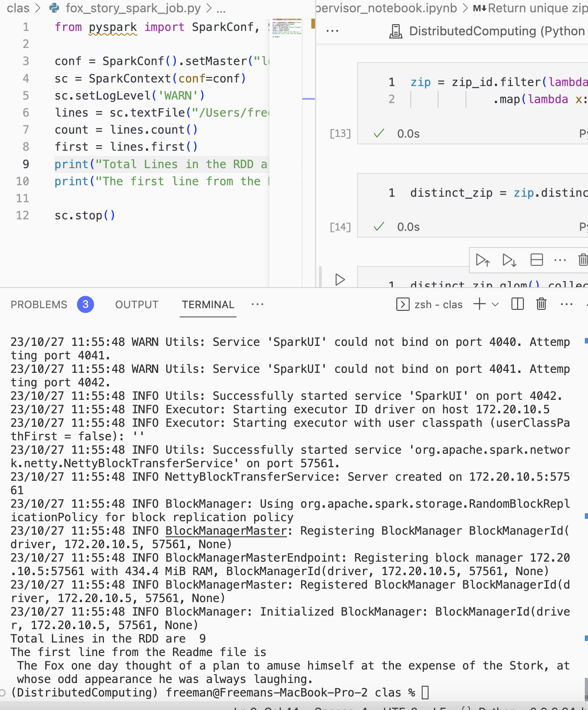Click the BlockManagerMaster link in the terminal
Viewport: 588px width, 710px height.
226,531
